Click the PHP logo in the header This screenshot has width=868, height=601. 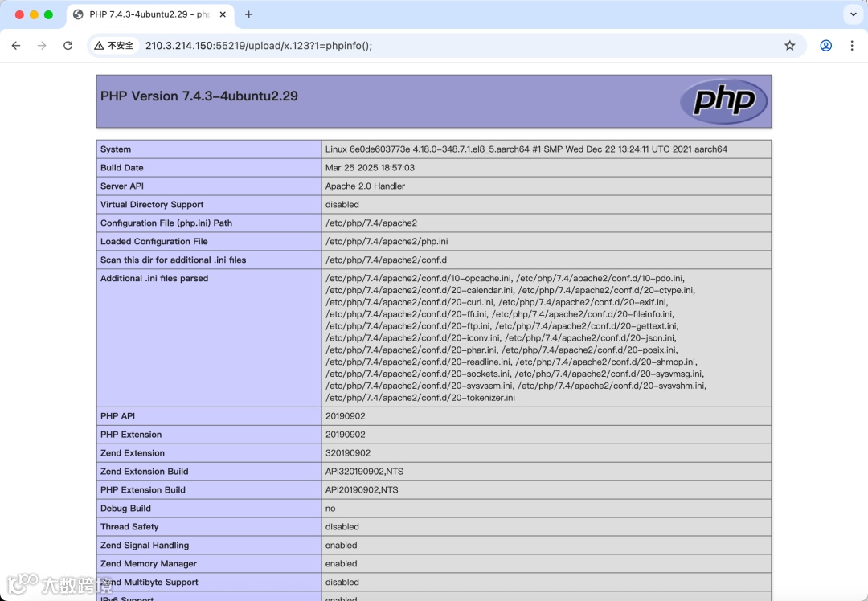(x=723, y=101)
